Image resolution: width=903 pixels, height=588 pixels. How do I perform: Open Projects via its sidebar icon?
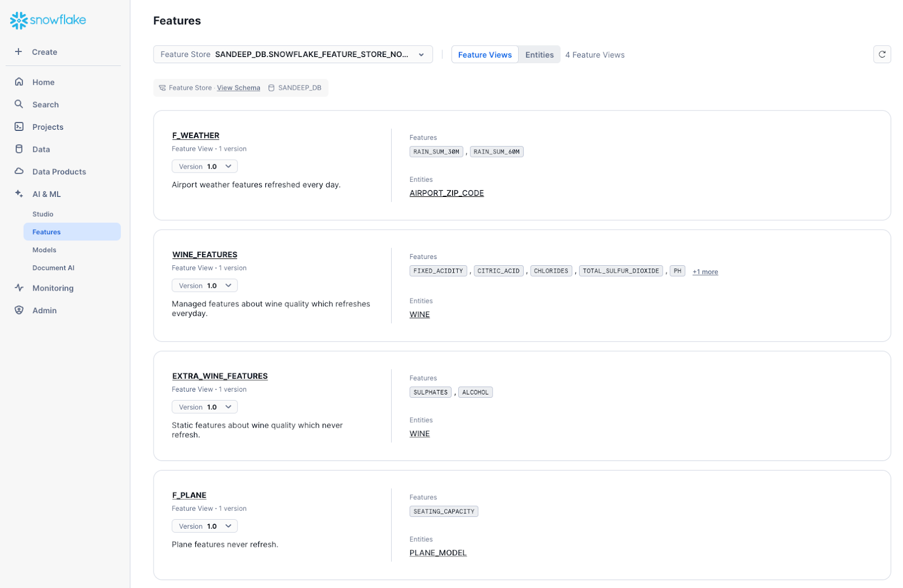click(19, 127)
